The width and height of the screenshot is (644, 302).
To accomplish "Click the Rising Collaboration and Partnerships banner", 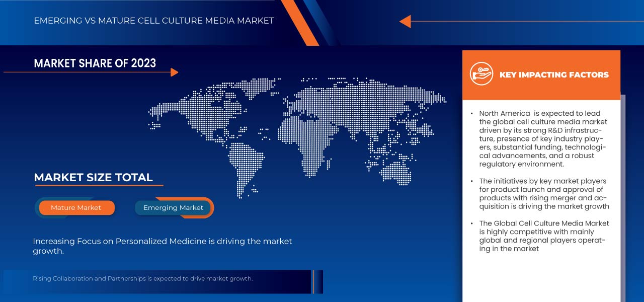I will [x=143, y=278].
